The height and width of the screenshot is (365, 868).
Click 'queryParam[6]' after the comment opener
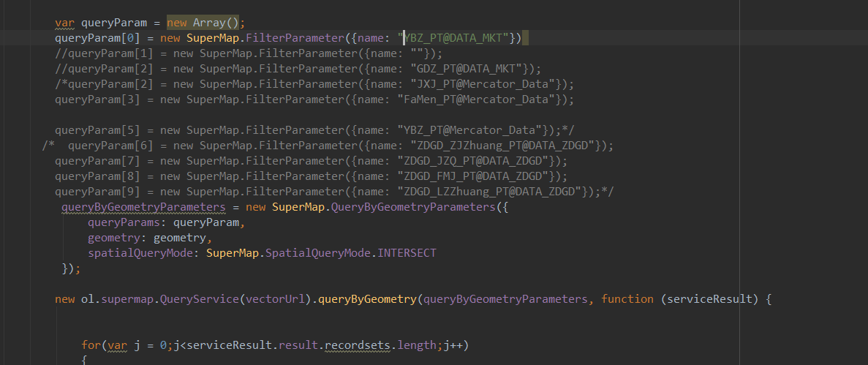[x=110, y=146]
